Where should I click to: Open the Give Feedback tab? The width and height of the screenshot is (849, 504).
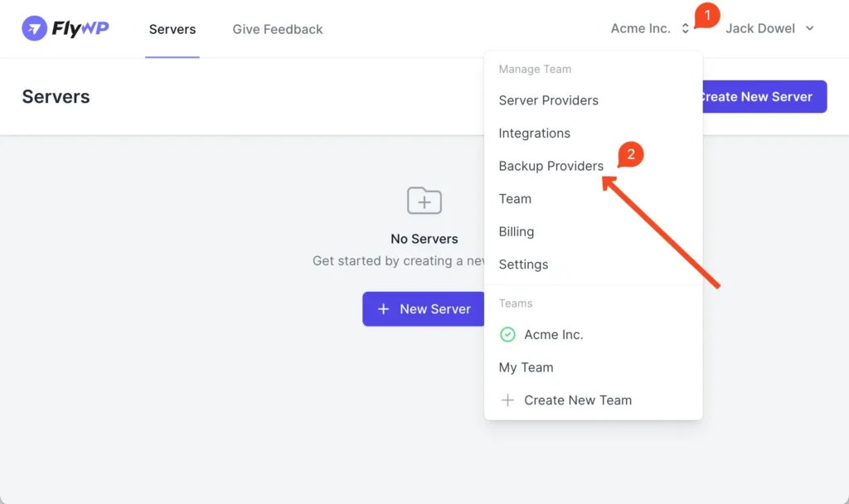tap(278, 29)
